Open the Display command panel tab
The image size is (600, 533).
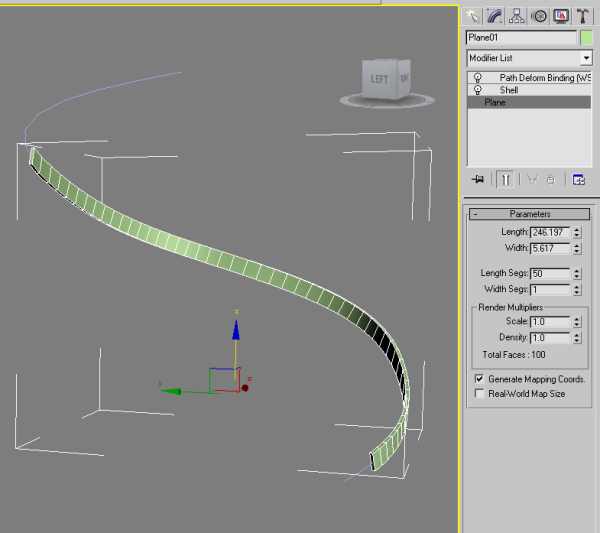pyautogui.click(x=561, y=16)
